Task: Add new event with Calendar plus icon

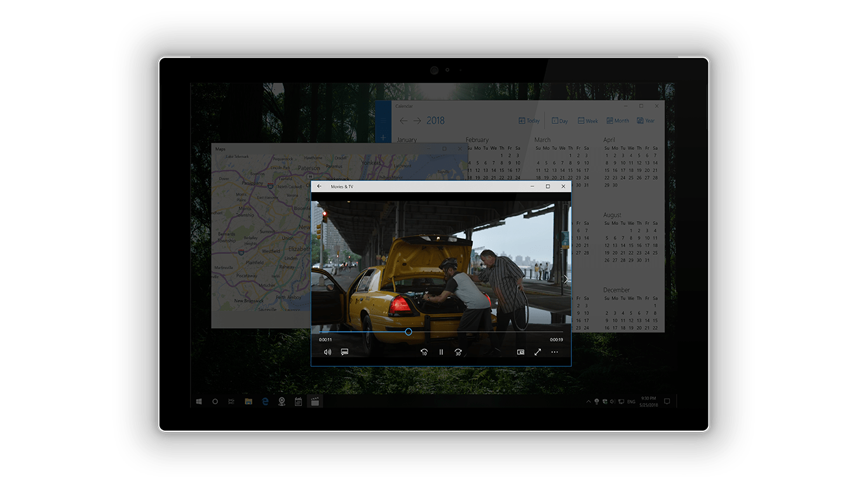Action: click(x=383, y=137)
